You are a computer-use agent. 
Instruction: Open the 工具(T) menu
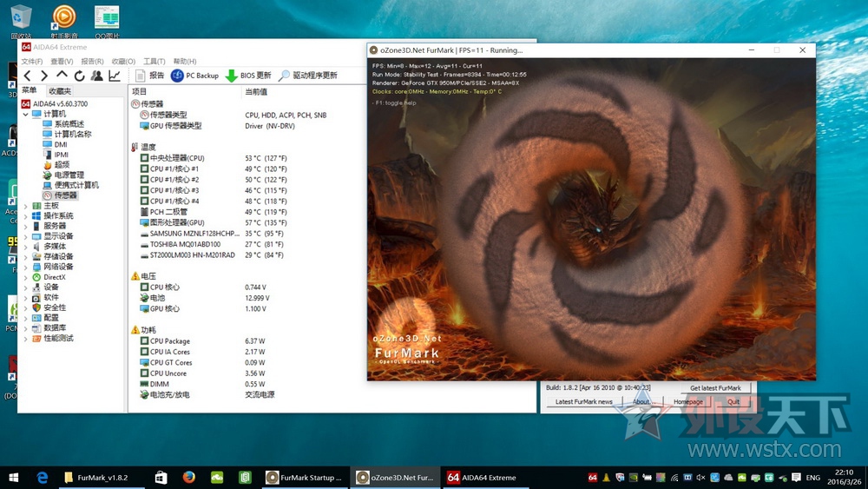click(x=155, y=61)
